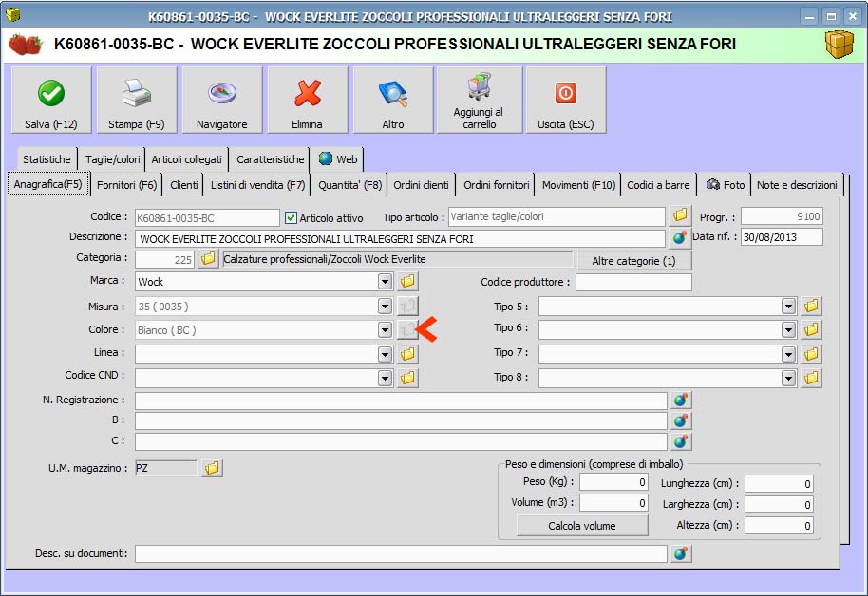Open the Ordini clienti tab

pos(422,185)
